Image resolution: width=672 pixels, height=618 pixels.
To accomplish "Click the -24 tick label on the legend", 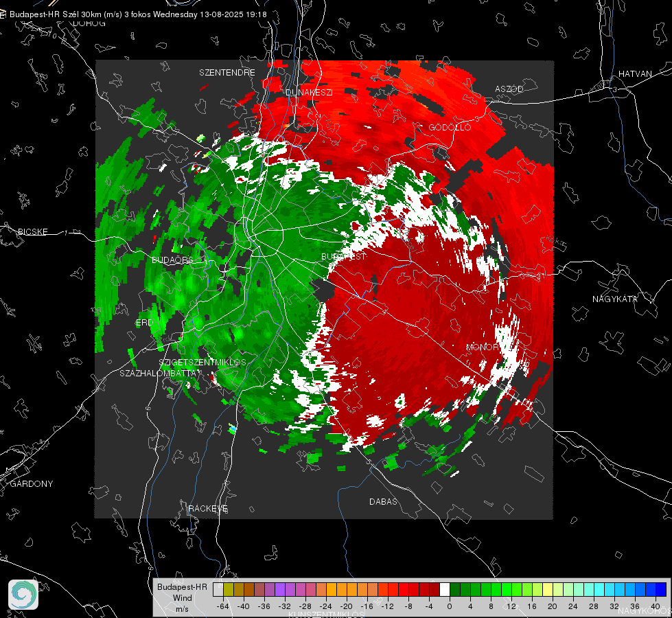I will [x=326, y=606].
